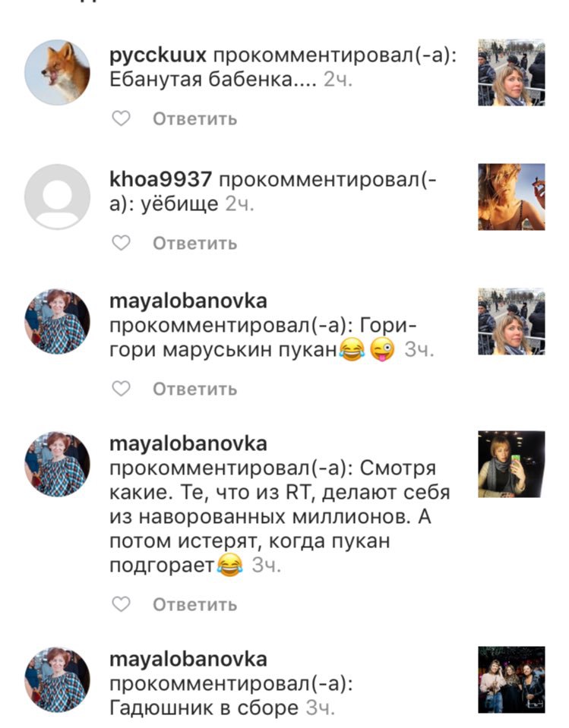Reply to pycckuux comment with Ответить
569x728 pixels.
(x=195, y=119)
